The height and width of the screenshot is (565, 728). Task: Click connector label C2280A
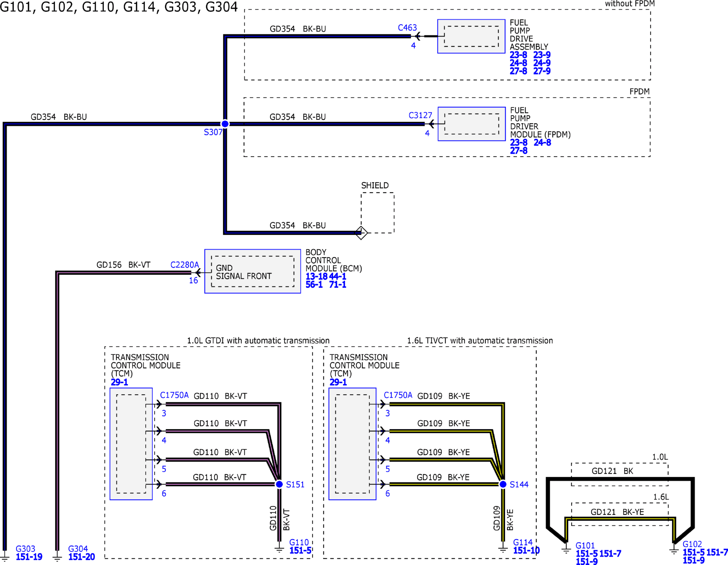tap(184, 265)
